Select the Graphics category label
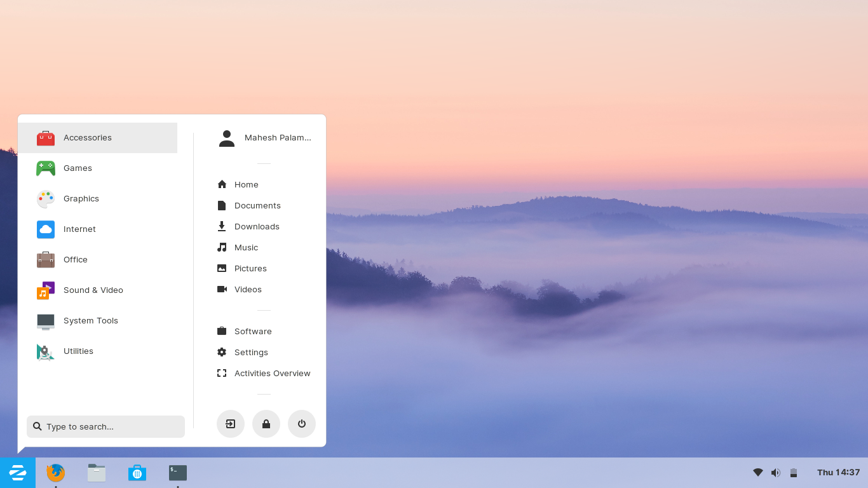The width and height of the screenshot is (868, 488). (81, 199)
